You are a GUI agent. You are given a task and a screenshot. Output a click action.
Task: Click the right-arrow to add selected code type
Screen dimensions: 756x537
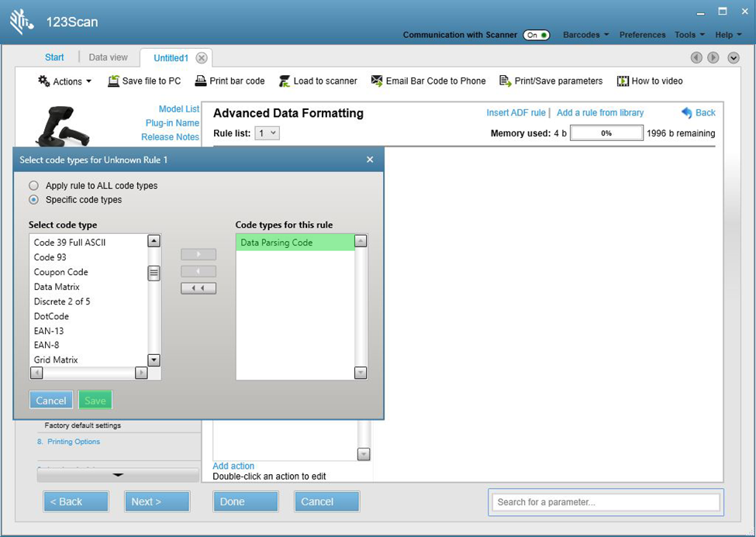coord(198,253)
